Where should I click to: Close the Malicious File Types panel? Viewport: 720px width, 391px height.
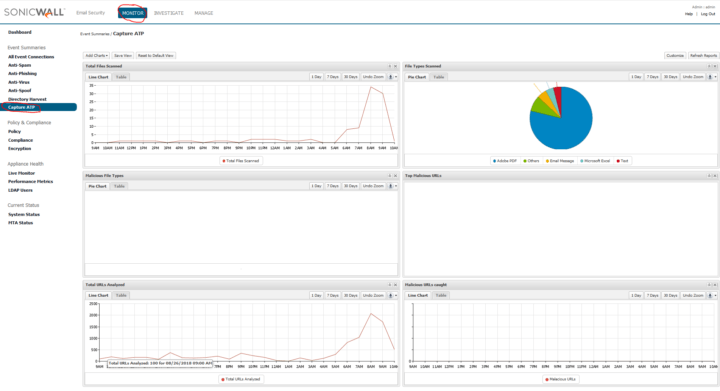[x=395, y=176]
